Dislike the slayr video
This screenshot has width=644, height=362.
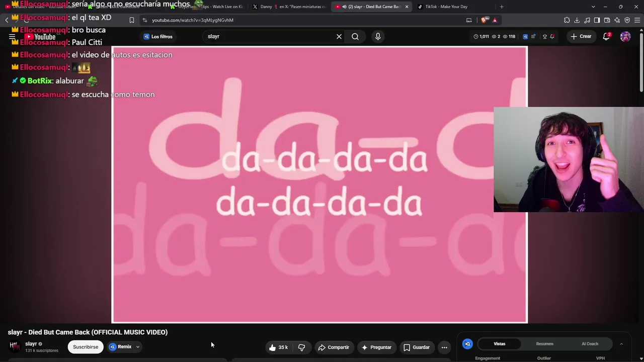301,347
